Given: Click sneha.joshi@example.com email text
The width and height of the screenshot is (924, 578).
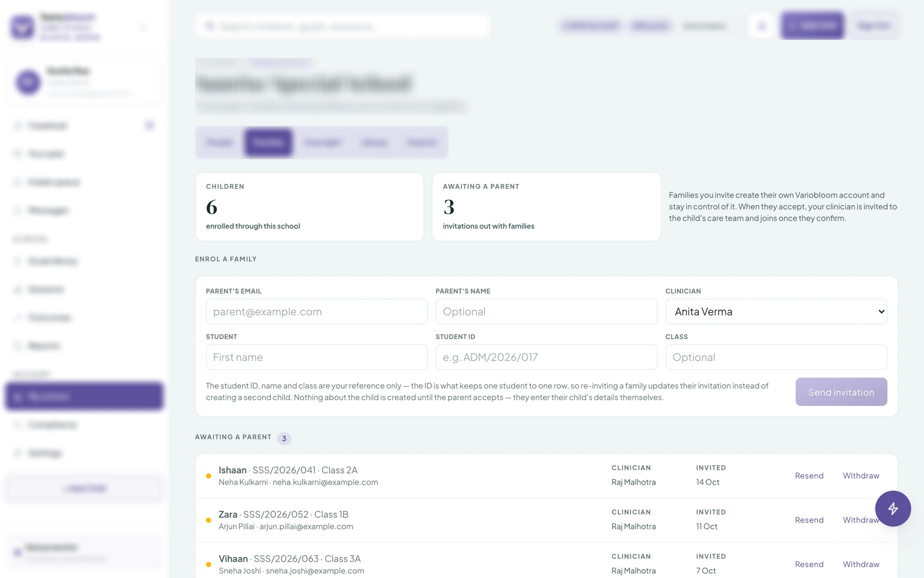Looking at the screenshot, I should coord(315,571).
